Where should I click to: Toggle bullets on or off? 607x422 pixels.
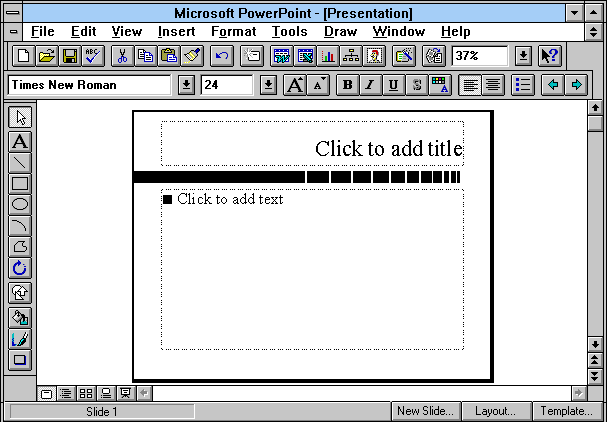[x=522, y=85]
